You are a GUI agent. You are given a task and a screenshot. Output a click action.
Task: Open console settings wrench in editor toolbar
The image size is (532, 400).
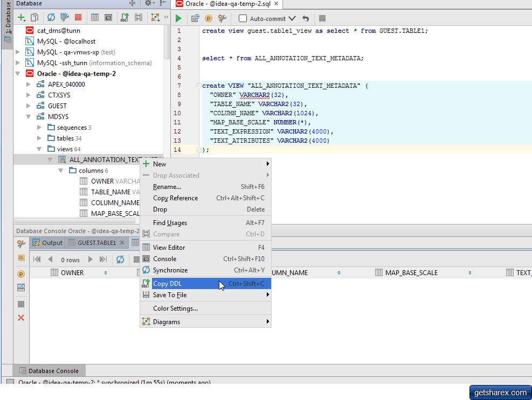coord(222,18)
